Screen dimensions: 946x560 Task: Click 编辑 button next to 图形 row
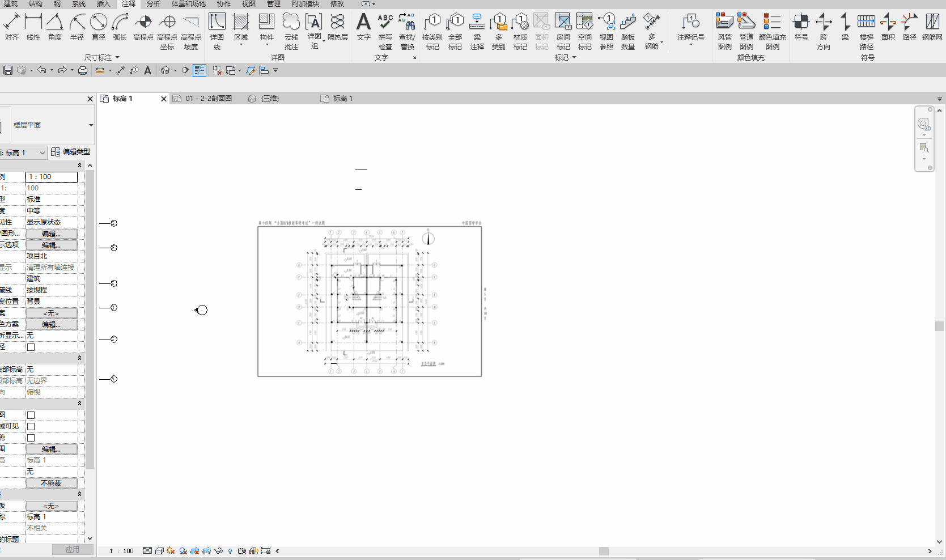(52, 234)
